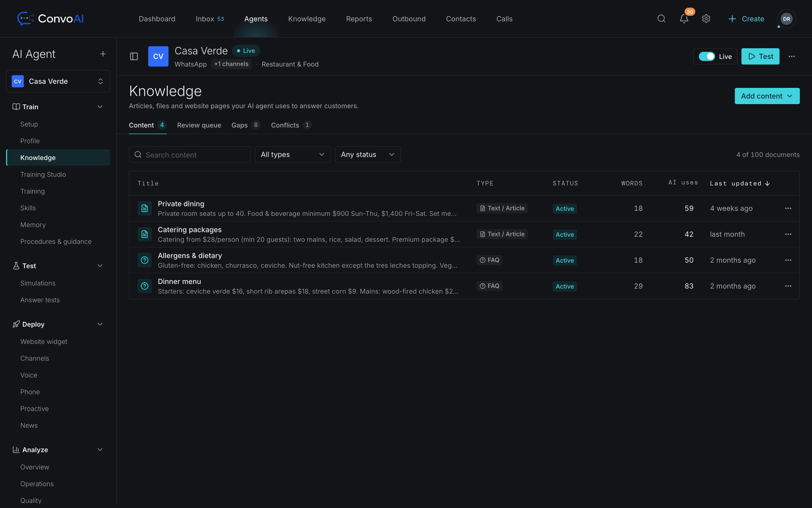This screenshot has height=508, width=812.
Task: Switch to the Review queue tab
Action: click(x=199, y=125)
